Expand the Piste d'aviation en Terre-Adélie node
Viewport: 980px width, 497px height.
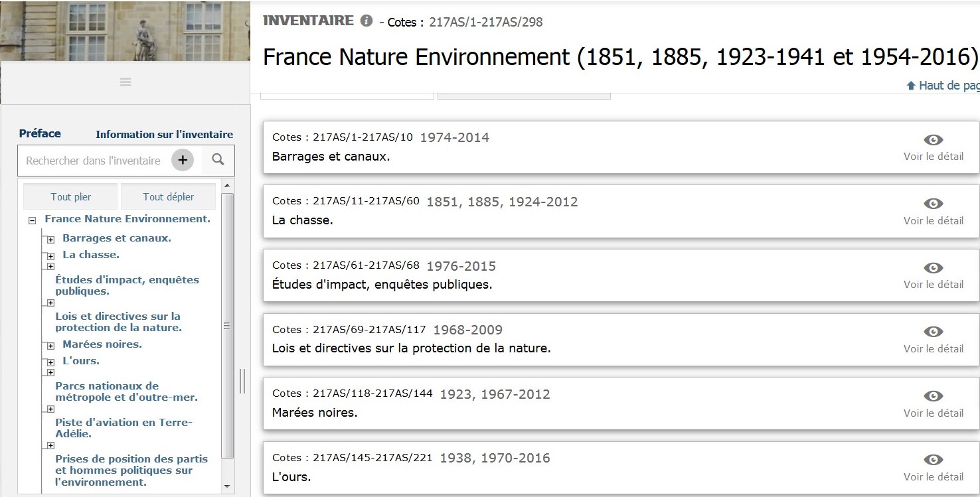click(50, 409)
